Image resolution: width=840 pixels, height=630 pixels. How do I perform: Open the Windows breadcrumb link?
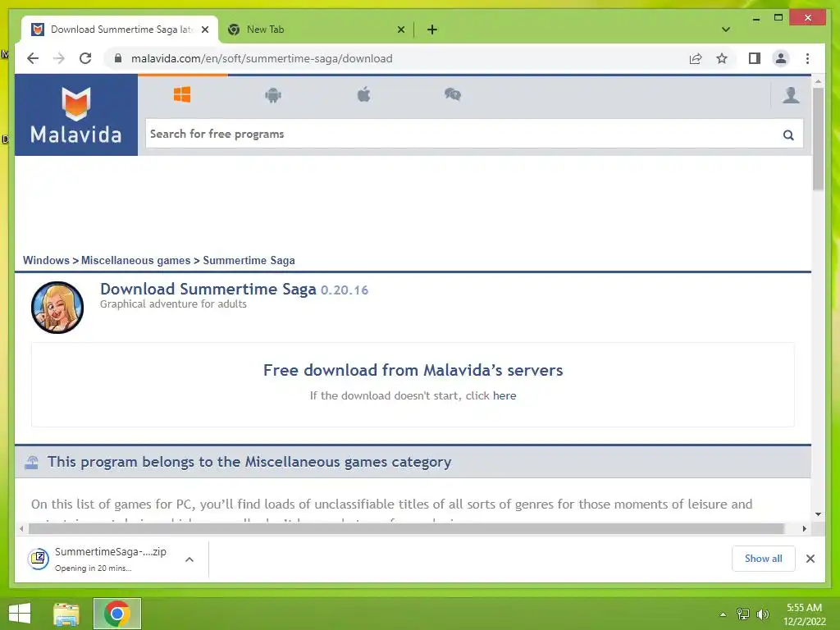tap(46, 260)
